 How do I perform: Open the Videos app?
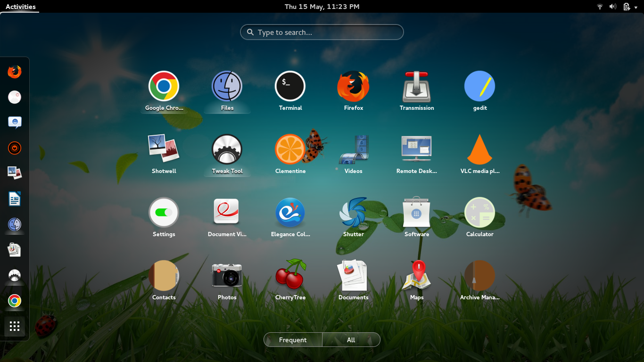[x=353, y=155]
